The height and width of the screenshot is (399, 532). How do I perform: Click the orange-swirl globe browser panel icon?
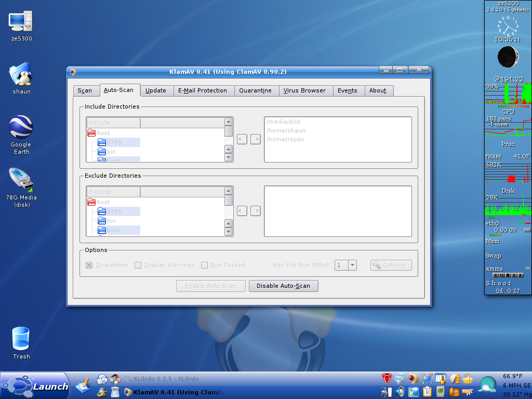(x=102, y=392)
